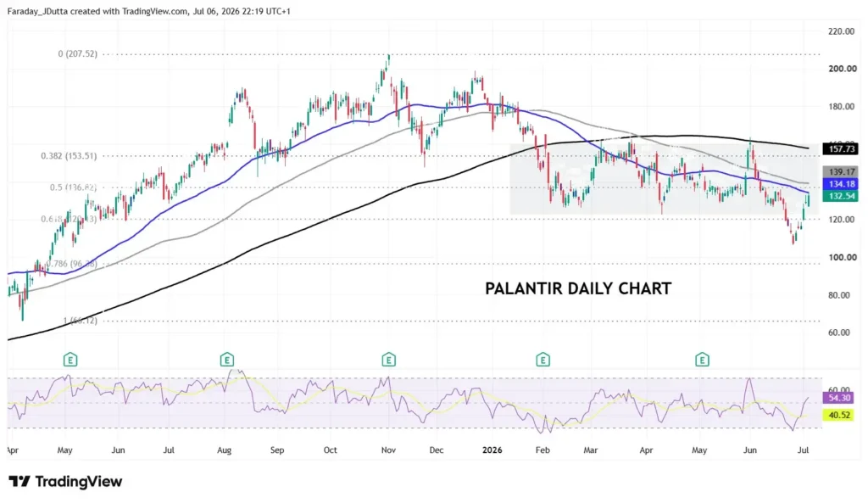Click 100.00 on the price axis

coord(841,258)
